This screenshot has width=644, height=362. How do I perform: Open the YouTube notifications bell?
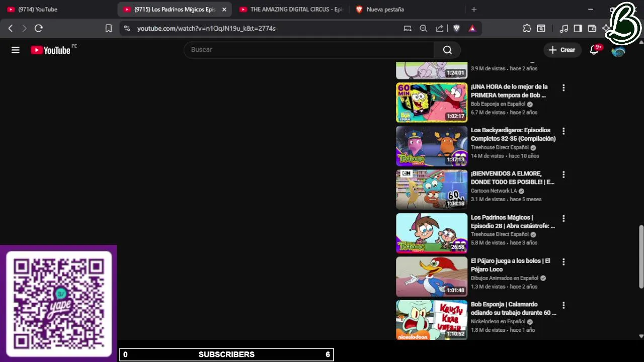tap(594, 50)
